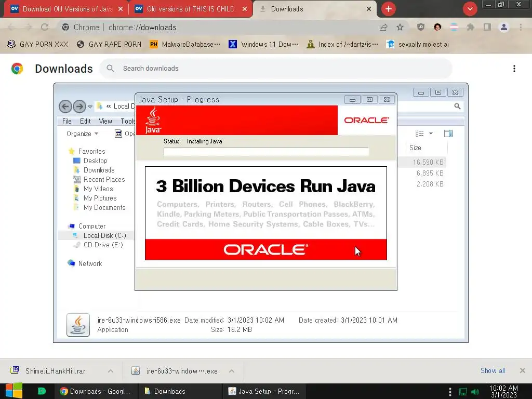Viewport: 532px width, 399px height.
Task: Close the Downloads browser tab
Action: (x=369, y=9)
